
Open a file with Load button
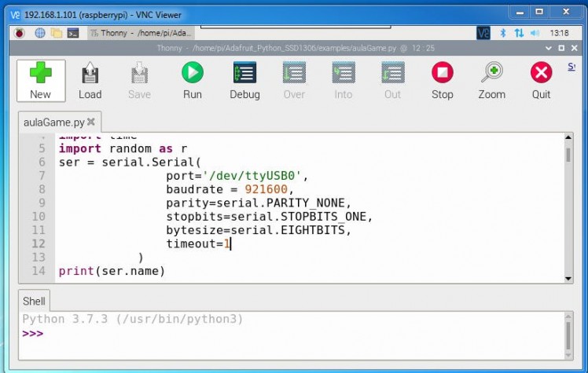point(90,81)
